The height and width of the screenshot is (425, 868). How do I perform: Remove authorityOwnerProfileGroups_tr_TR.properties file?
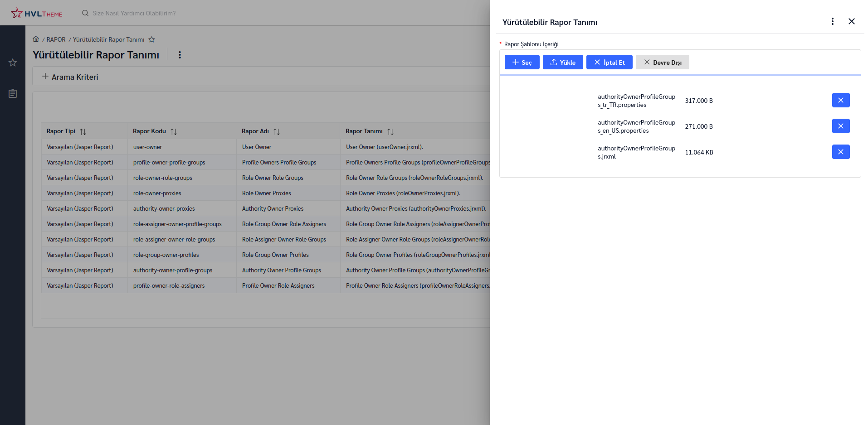point(840,100)
